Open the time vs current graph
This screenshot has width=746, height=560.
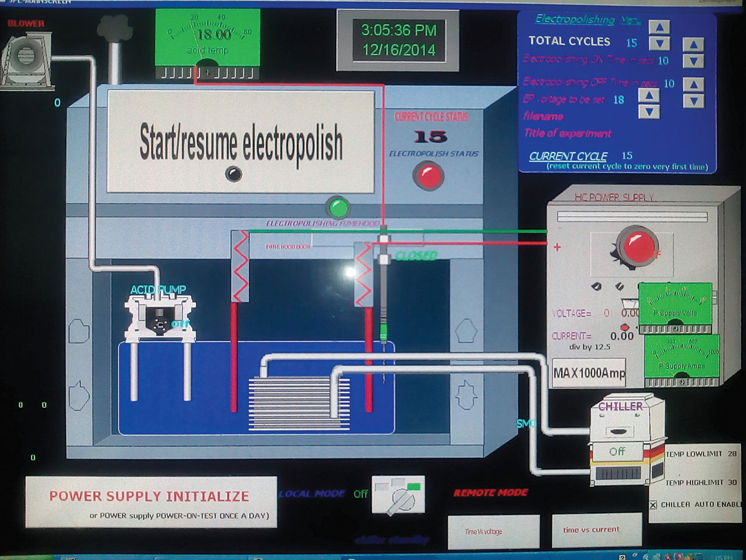591,530
